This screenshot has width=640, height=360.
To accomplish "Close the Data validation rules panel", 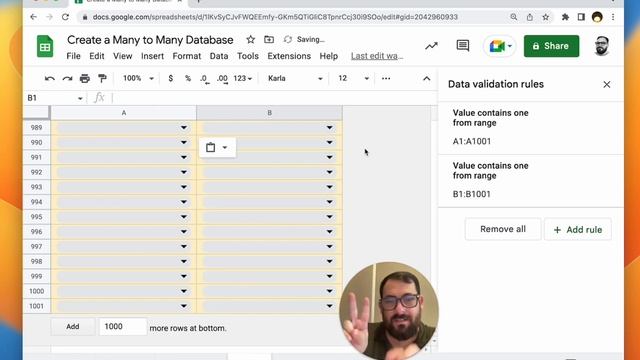I will pos(607,84).
